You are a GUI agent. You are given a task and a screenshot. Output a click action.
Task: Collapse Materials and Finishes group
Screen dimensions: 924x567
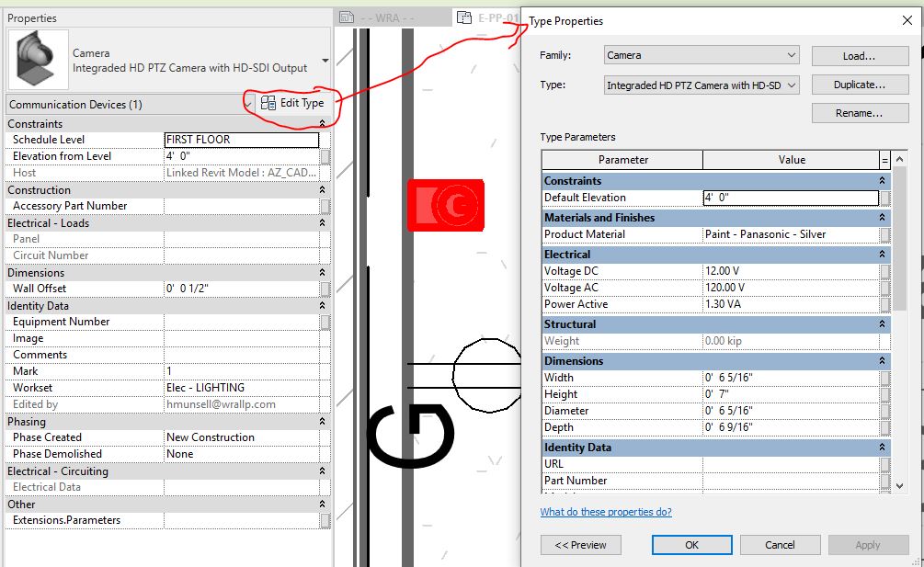click(882, 217)
